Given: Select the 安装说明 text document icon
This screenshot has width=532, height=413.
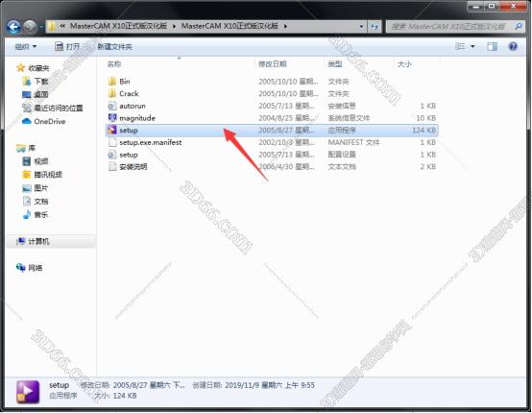Looking at the screenshot, I should (112, 166).
